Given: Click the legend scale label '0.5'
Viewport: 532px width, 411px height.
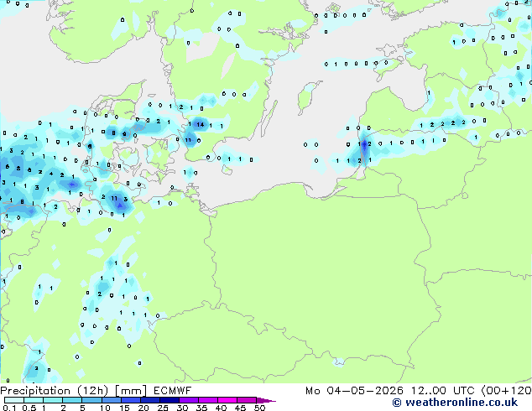Looking at the screenshot, I should tap(29, 408).
